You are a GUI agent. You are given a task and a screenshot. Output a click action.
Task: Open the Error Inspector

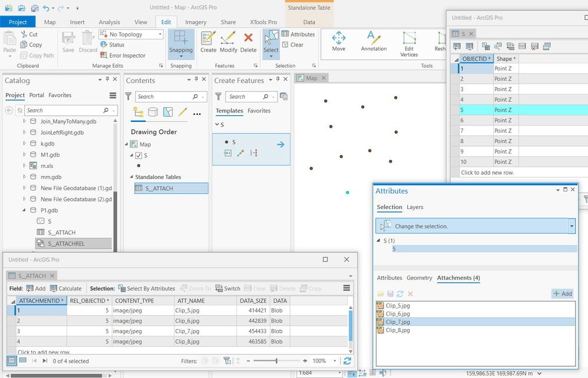click(123, 55)
